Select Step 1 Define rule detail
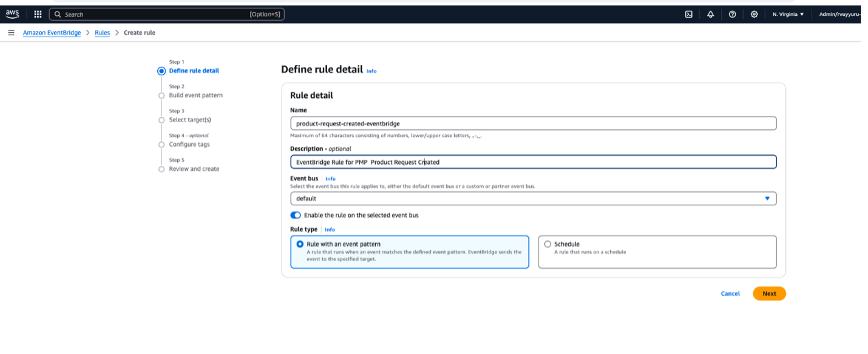The image size is (868, 354). click(x=194, y=71)
